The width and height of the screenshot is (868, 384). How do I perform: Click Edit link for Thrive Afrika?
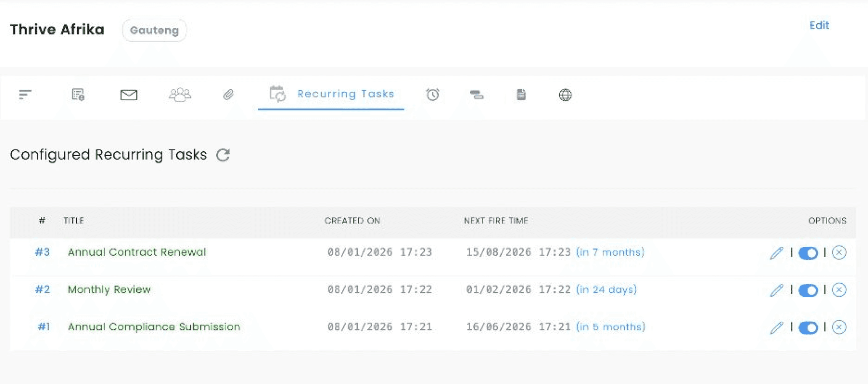pos(819,25)
